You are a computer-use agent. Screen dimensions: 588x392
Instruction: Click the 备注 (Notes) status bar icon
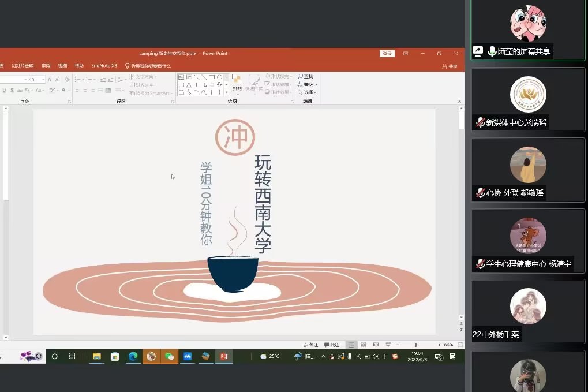[x=310, y=345]
